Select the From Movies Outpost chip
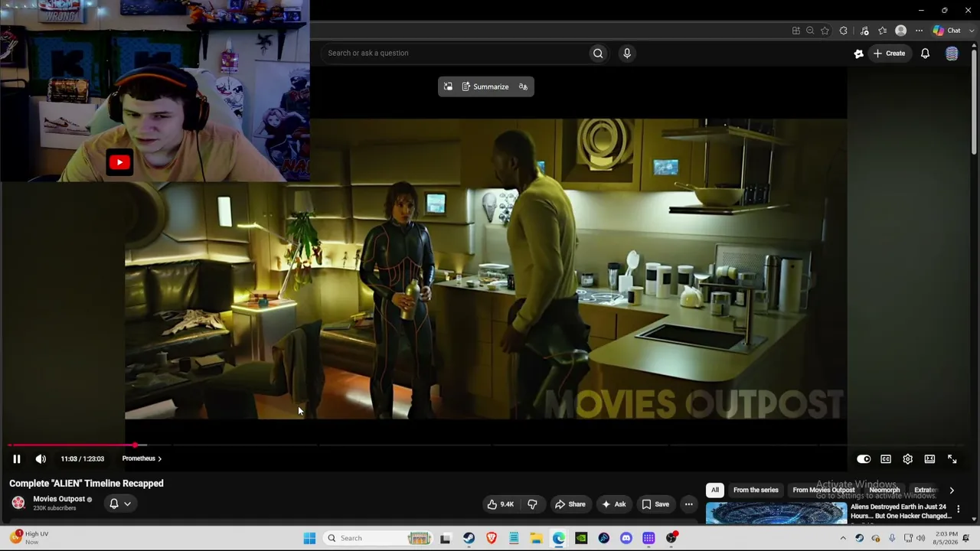This screenshot has width=980, height=551. 824,490
